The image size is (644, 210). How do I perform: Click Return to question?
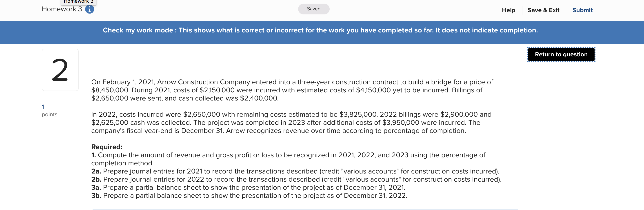[561, 54]
